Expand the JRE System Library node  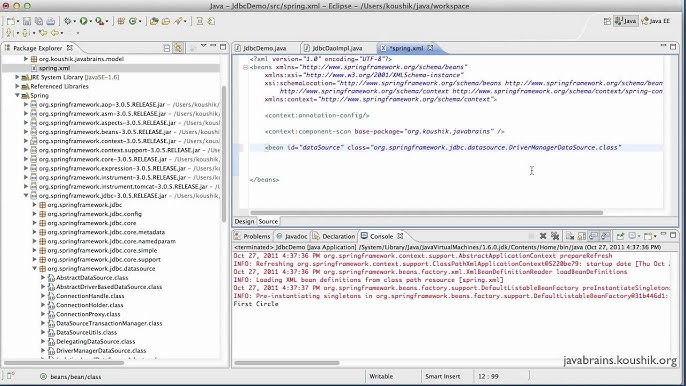click(x=17, y=77)
